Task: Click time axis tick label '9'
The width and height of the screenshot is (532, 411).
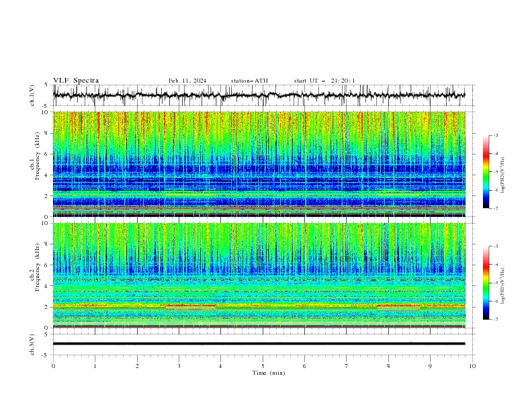Action: pos(430,366)
